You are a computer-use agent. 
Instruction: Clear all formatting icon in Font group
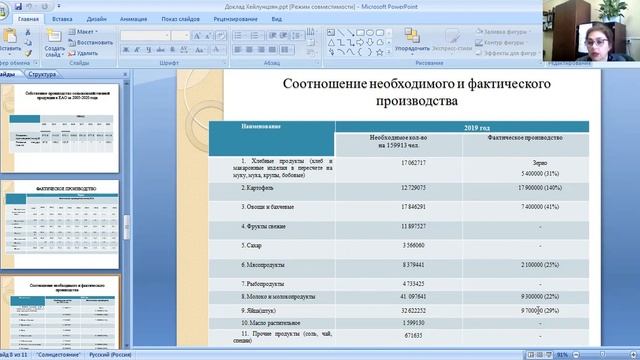(221, 36)
